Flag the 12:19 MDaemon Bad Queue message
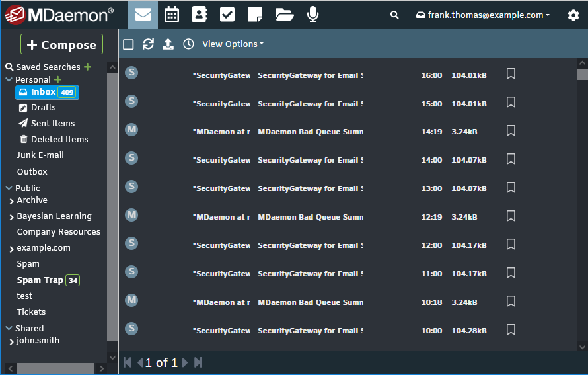Screen dimensions: 588x375 511,216
